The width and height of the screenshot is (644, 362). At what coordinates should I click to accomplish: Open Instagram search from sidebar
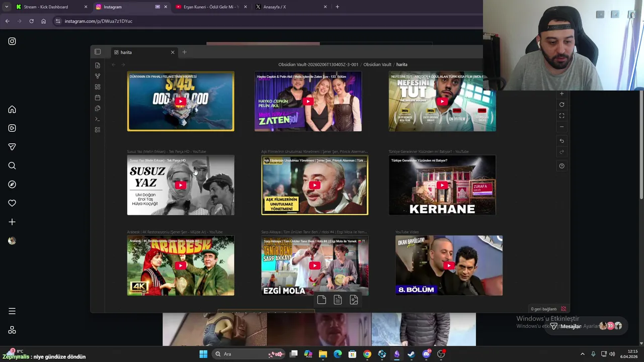(x=12, y=166)
